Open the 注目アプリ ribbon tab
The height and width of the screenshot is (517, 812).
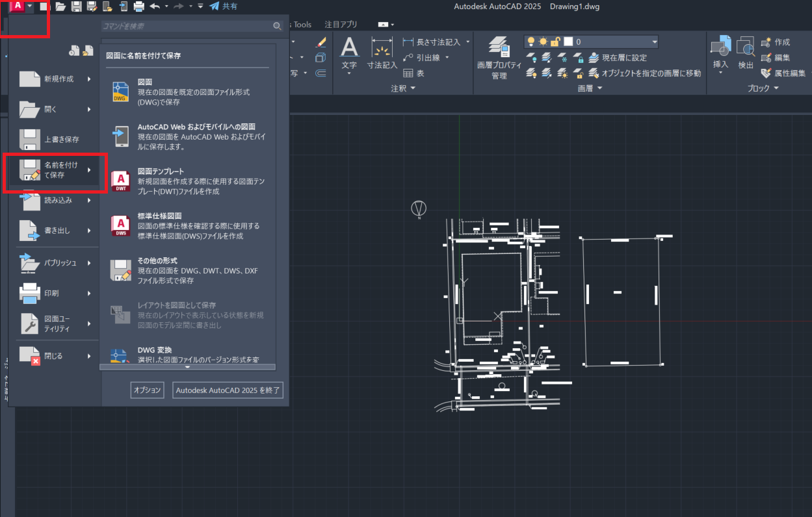tap(341, 25)
